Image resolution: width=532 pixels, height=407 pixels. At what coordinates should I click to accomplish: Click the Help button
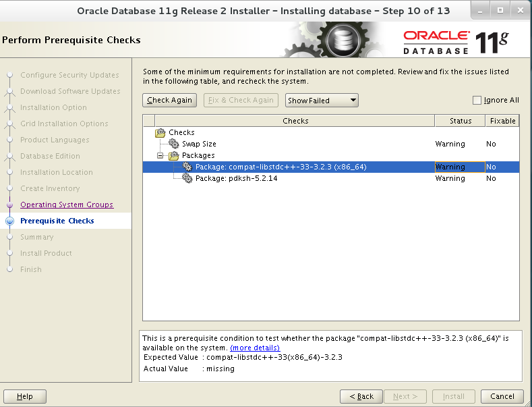click(x=25, y=396)
